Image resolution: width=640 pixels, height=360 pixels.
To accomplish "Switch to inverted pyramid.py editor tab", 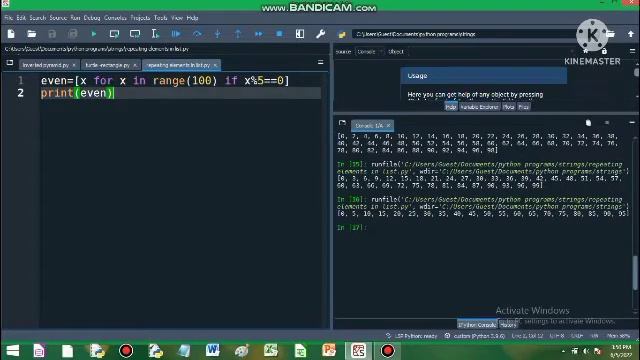I will click(45, 65).
